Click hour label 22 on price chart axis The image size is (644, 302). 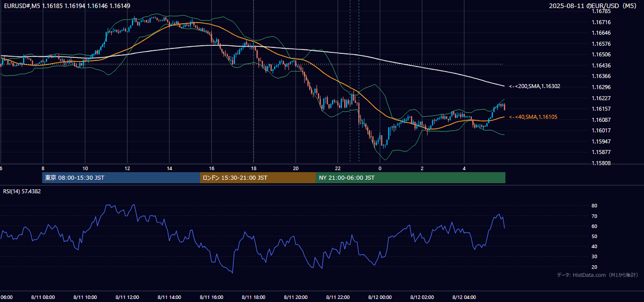338,169
